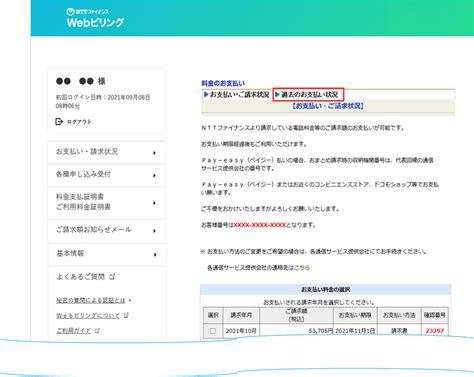The height and width of the screenshot is (377, 474).
Task: Click the 請求書 payment method cell
Action: coord(399,331)
